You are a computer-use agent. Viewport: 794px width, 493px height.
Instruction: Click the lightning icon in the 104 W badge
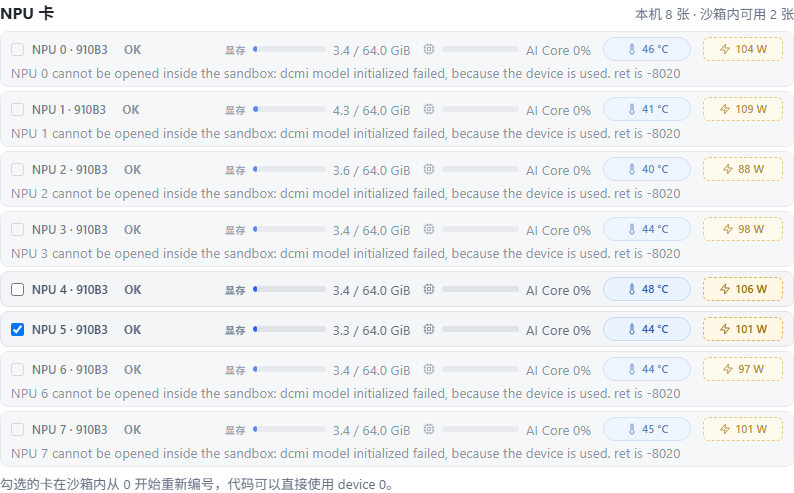coord(725,49)
